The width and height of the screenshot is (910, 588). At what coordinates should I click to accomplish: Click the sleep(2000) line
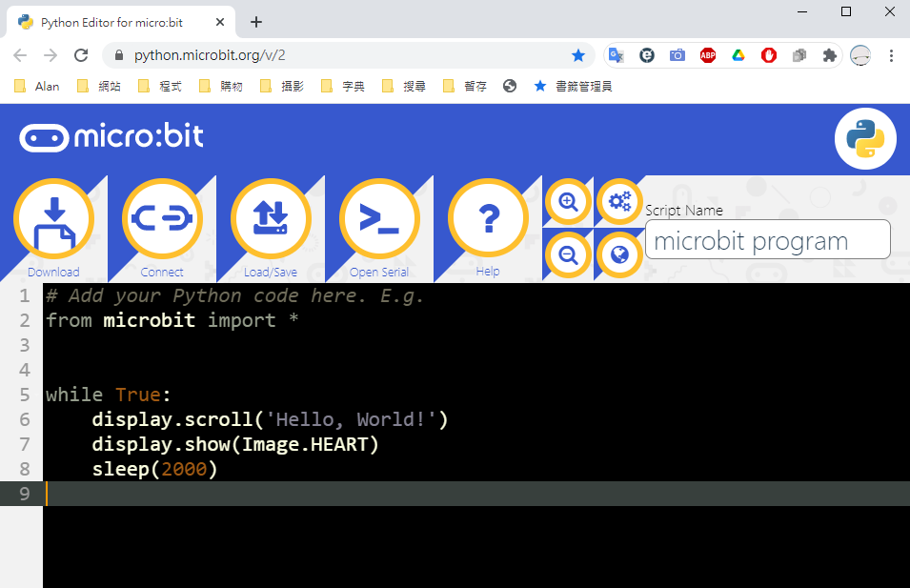point(154,469)
